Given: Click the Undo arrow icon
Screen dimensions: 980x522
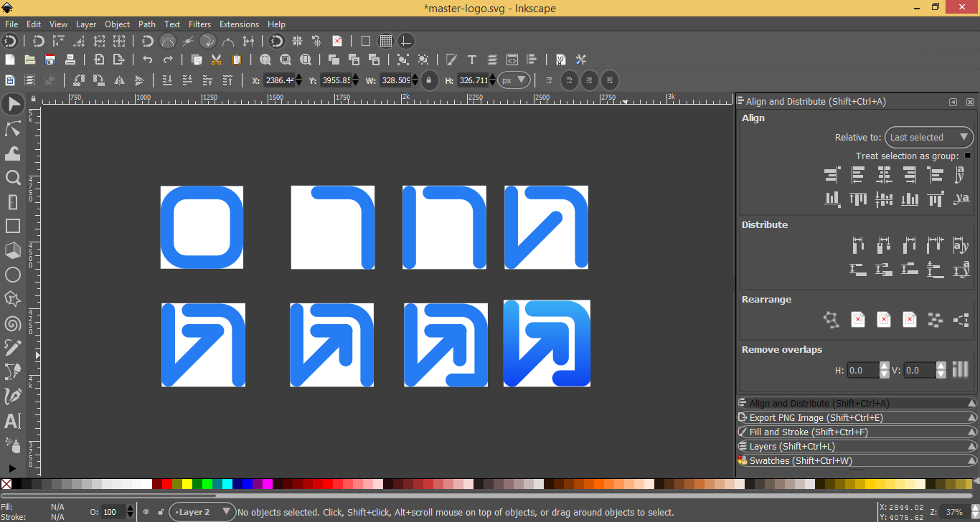Looking at the screenshot, I should [x=147, y=60].
